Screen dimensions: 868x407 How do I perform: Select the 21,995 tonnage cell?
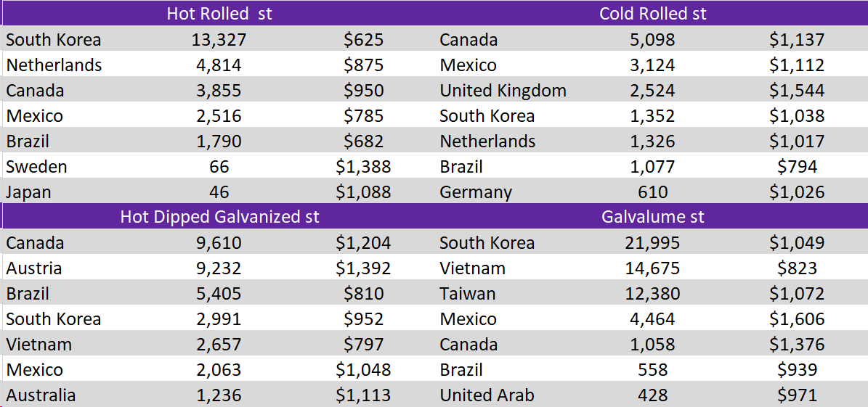point(652,243)
